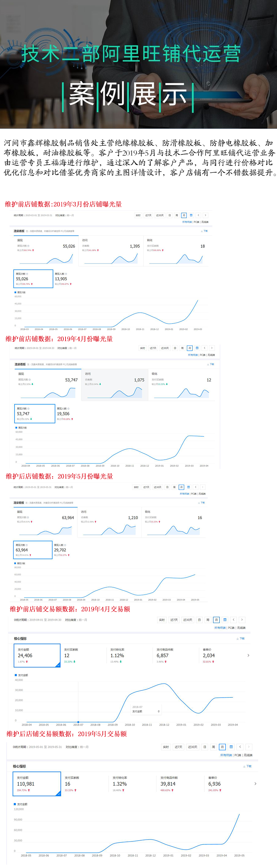Open calendar picker in May transaction core metrics panel
This screenshot has width=277, height=868.
pos(231,747)
